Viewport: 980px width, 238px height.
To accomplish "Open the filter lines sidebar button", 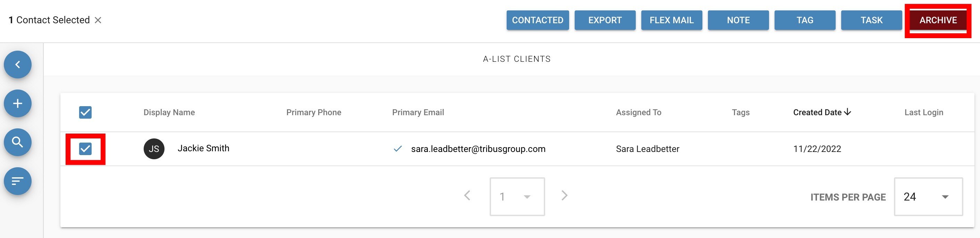I will (x=17, y=181).
